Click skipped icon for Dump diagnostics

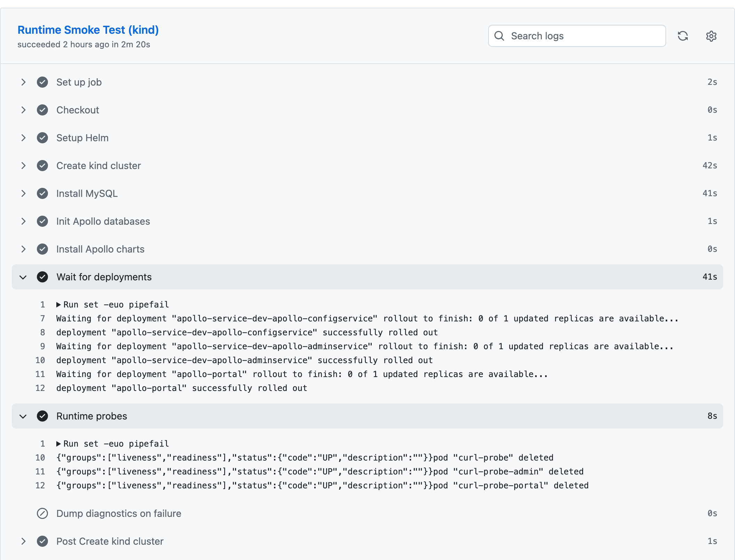(x=42, y=513)
